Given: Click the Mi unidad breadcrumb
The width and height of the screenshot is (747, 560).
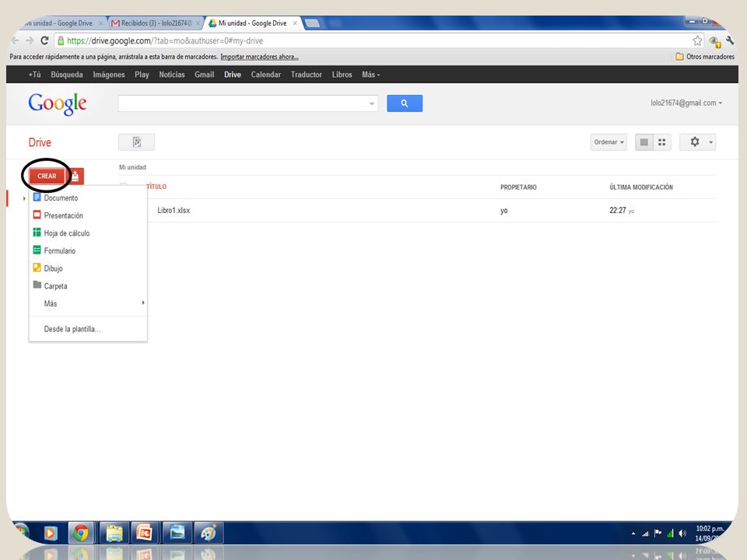Looking at the screenshot, I should coord(132,167).
